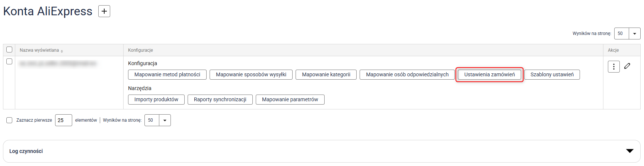This screenshot has height=166, width=644.
Task: Click the pencil edit icon
Action: tap(627, 66)
